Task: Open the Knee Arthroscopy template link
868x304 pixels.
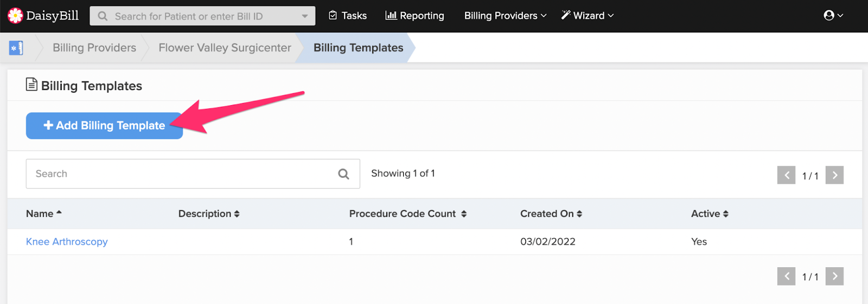Action: click(x=67, y=242)
